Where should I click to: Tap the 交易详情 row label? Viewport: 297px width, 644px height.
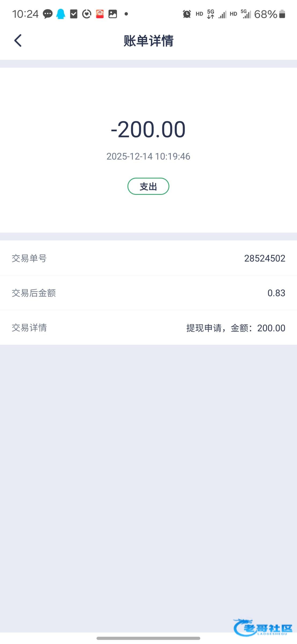click(29, 328)
